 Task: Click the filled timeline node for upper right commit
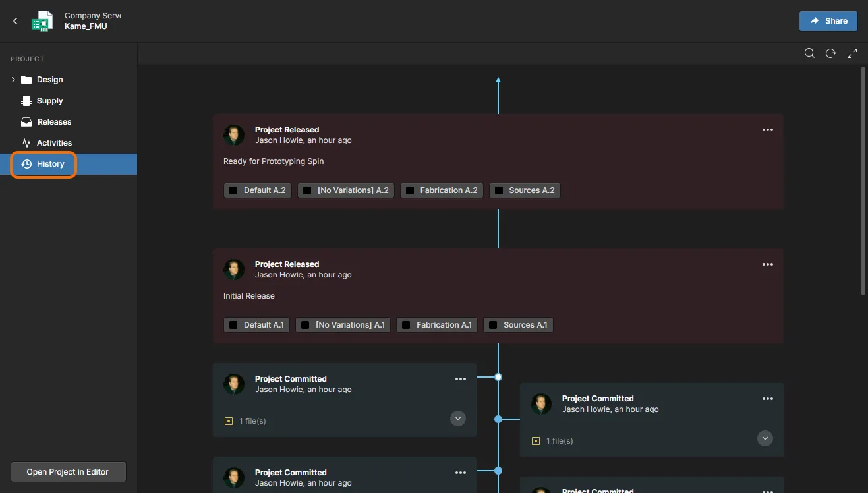498,419
